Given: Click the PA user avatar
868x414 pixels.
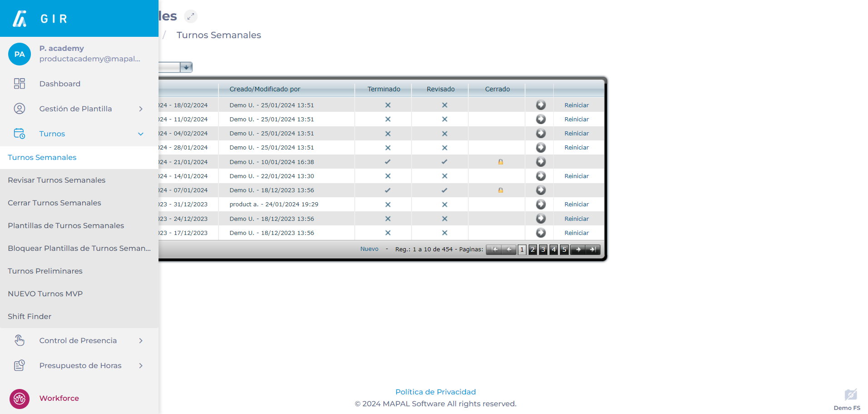Looking at the screenshot, I should (x=20, y=54).
